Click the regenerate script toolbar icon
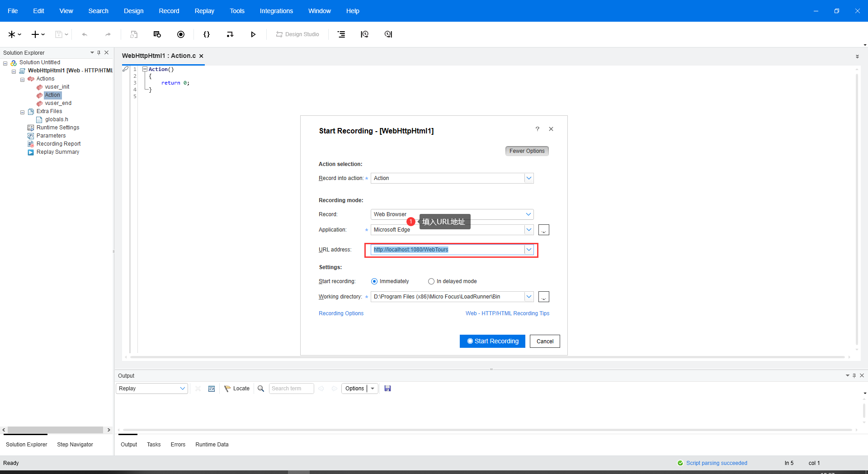Image resolution: width=868 pixels, height=474 pixels. pyautogui.click(x=134, y=34)
